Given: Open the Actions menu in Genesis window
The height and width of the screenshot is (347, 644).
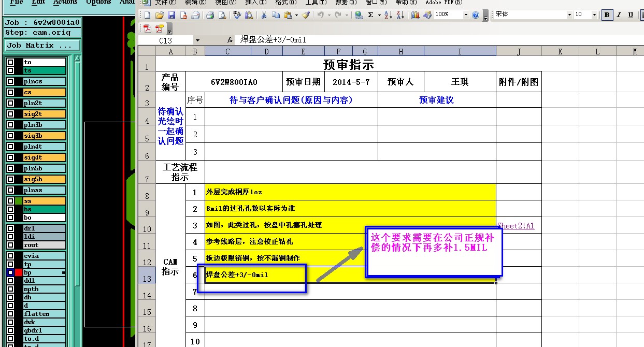Looking at the screenshot, I should click(65, 3).
